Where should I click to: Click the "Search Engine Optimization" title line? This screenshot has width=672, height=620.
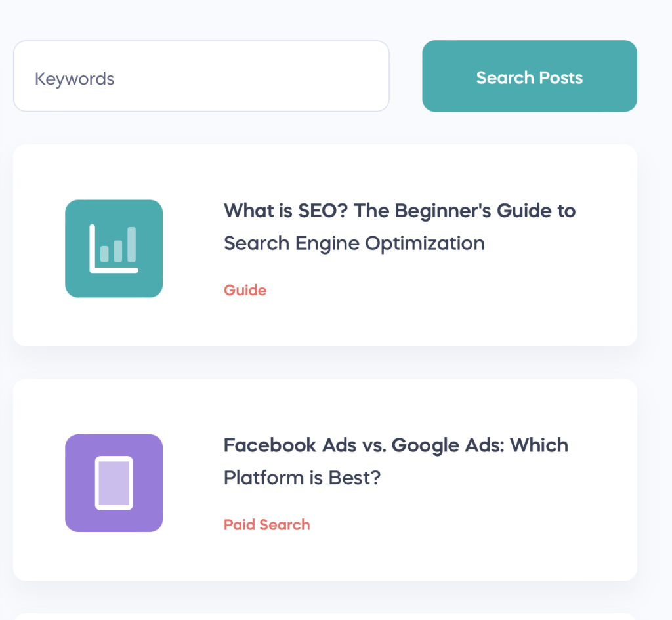(x=354, y=243)
